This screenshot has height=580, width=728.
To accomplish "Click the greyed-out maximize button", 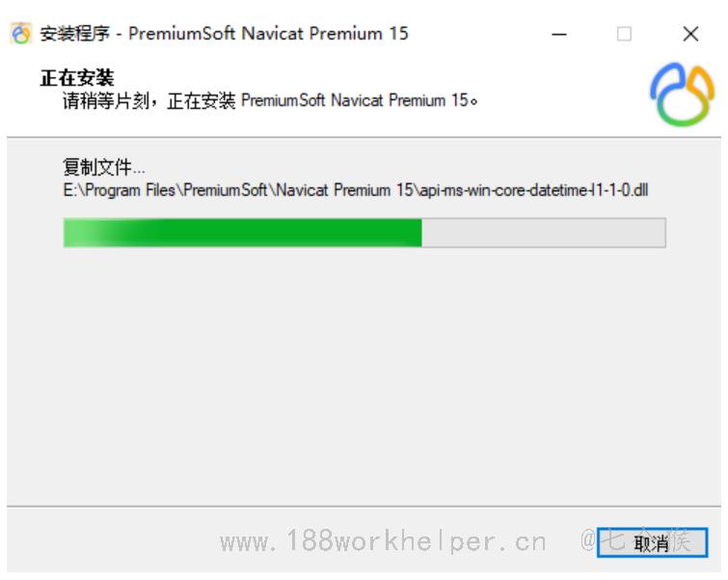I will coord(624,34).
